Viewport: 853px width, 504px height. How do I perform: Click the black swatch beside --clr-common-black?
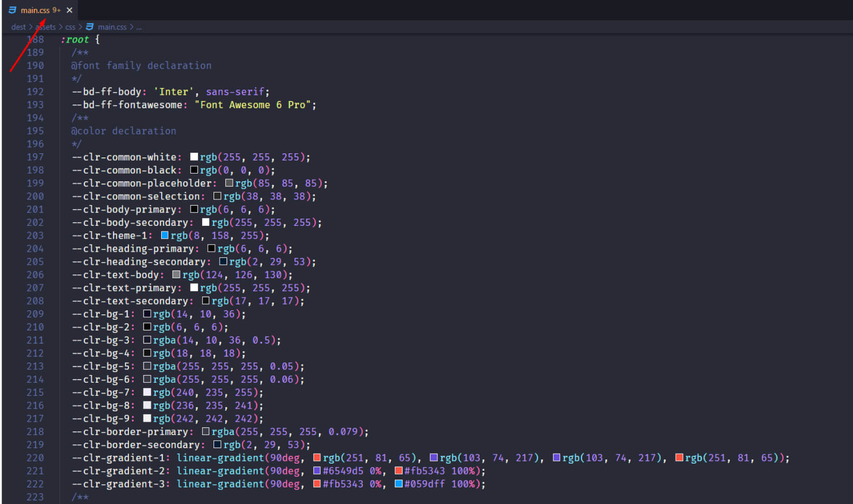194,169
